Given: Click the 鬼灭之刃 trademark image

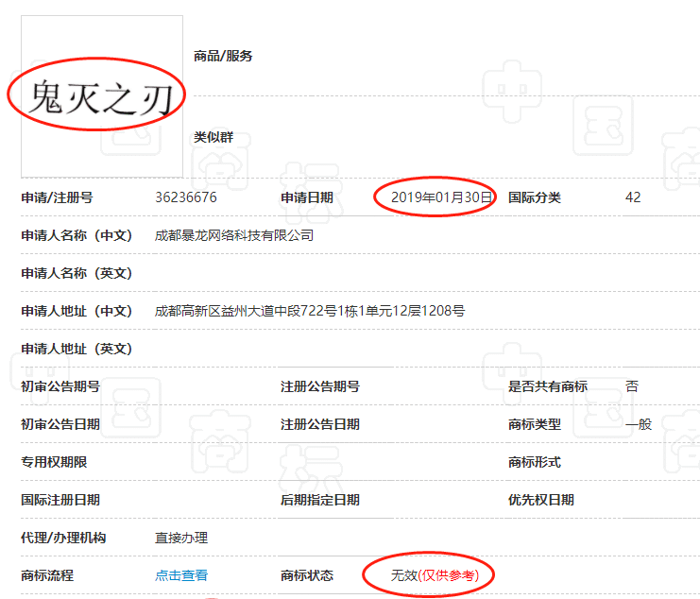Looking at the screenshot, I should pos(102,96).
